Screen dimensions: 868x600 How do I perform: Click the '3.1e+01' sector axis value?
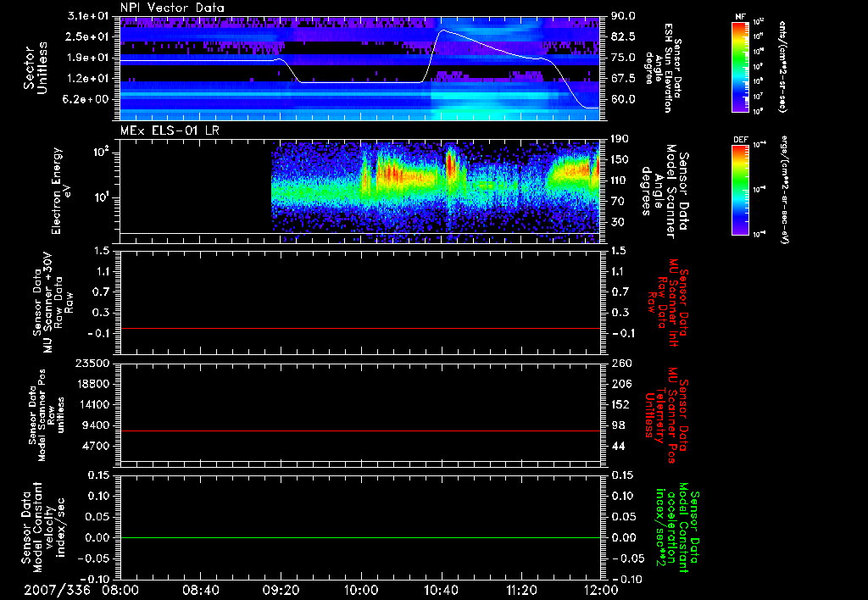[x=87, y=16]
